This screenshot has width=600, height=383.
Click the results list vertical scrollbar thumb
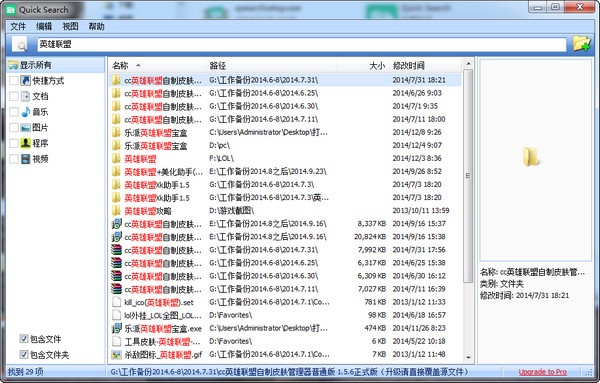468,176
